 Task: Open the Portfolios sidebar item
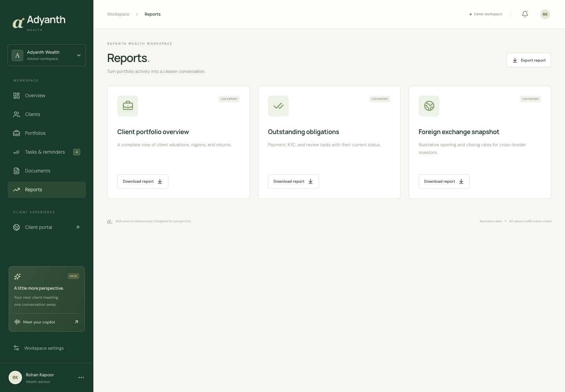(47, 133)
